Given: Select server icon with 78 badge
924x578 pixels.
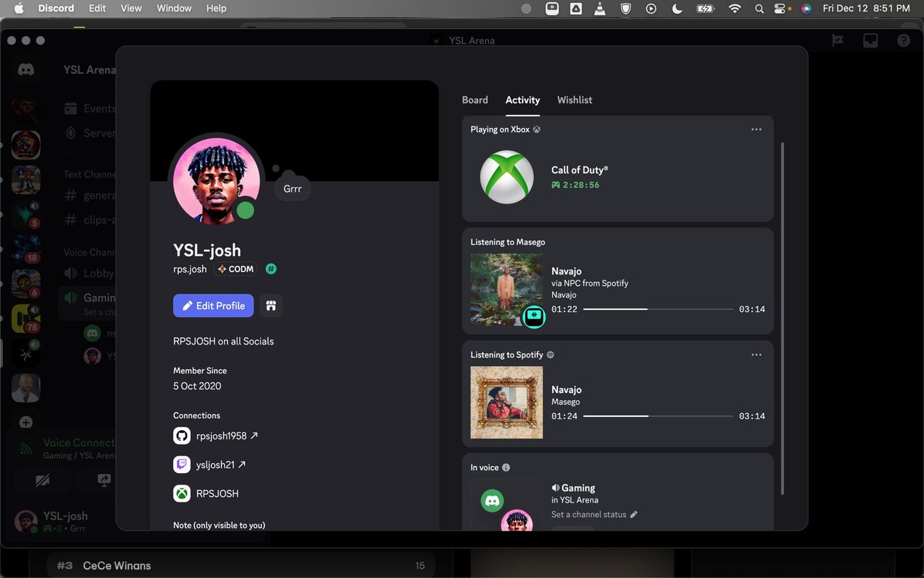Looking at the screenshot, I should click(x=26, y=318).
